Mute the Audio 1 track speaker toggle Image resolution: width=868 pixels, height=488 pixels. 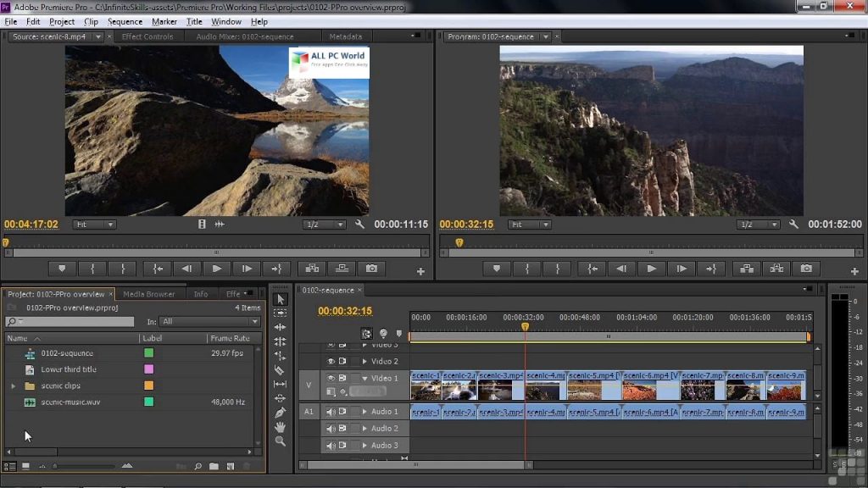coord(331,412)
